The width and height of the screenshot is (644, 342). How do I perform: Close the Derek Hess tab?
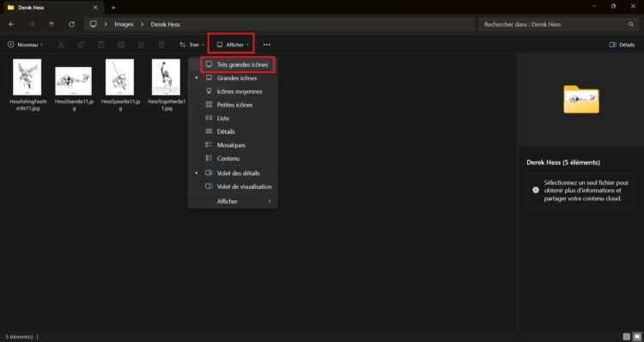click(95, 8)
